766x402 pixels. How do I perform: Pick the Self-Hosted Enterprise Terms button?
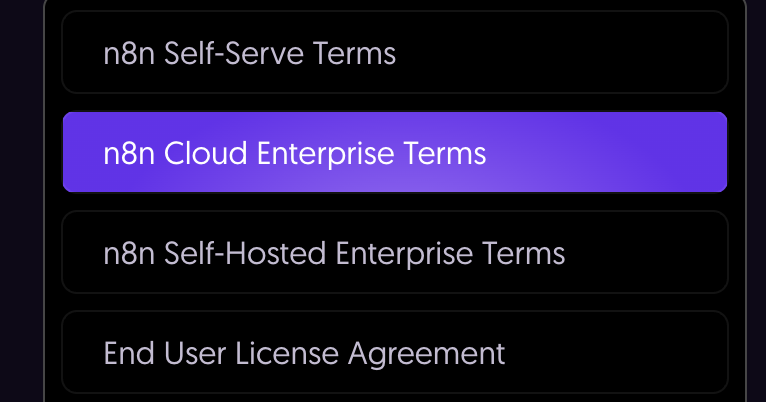click(x=394, y=253)
